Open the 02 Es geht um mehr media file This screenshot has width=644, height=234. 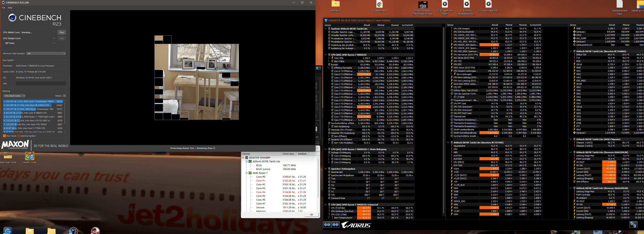coord(445,8)
